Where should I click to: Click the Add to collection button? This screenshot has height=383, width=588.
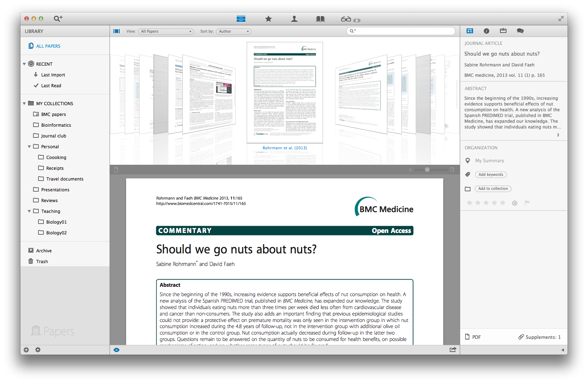[493, 188]
